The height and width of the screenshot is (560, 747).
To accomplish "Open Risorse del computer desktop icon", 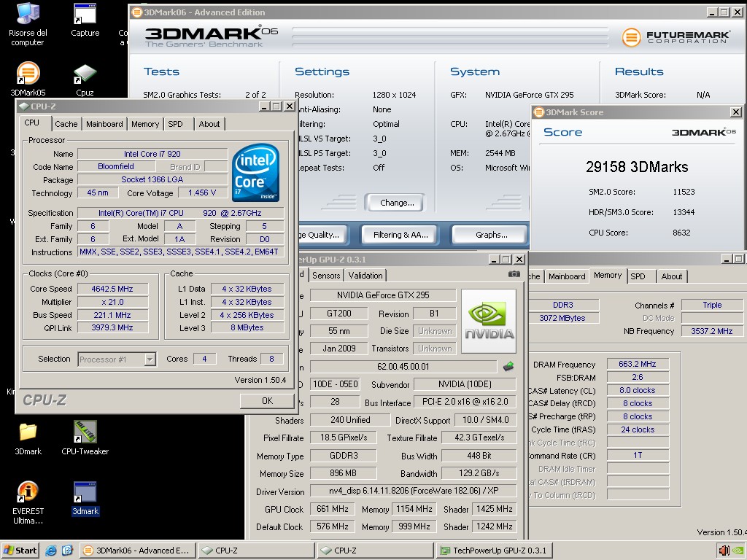I will tap(28, 25).
